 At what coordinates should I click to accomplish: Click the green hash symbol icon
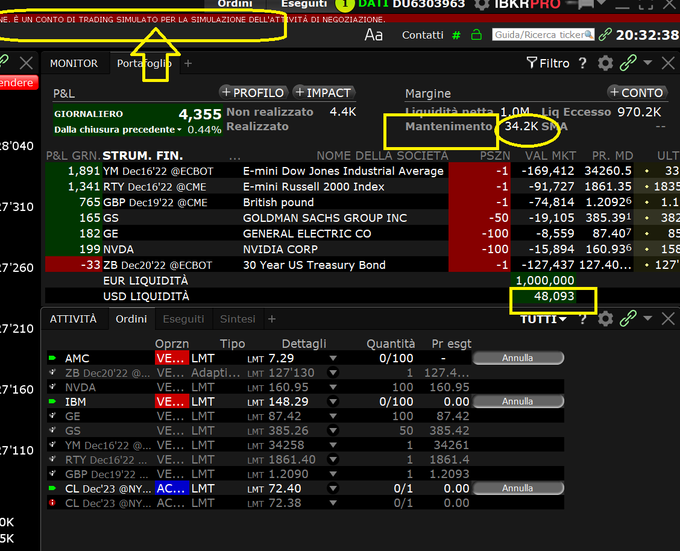(x=456, y=35)
